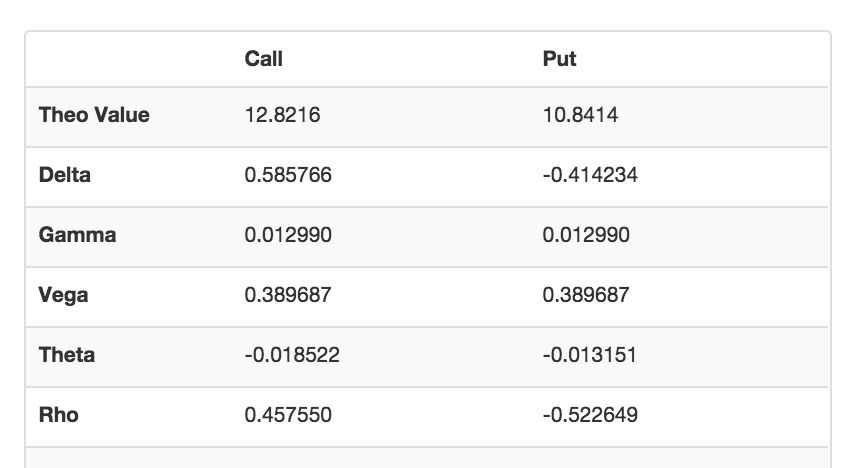This screenshot has width=860, height=468.
Task: Click the Gamma row label
Action: (77, 235)
